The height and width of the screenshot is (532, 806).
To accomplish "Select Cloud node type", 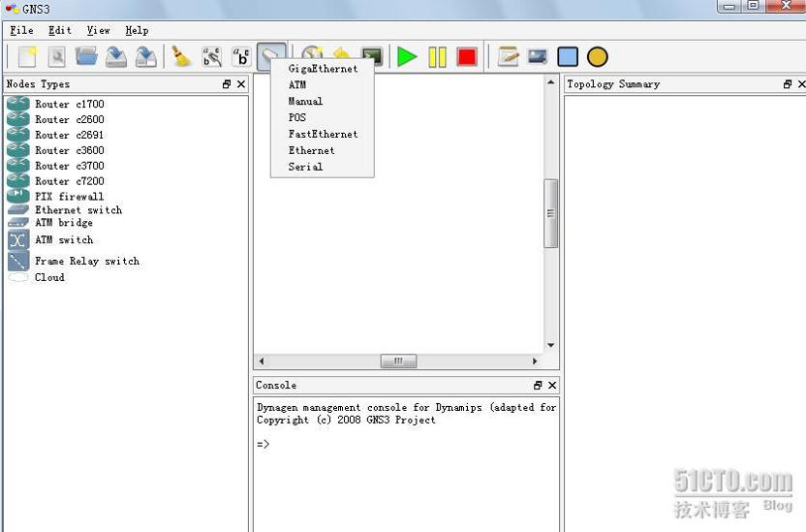I will (x=49, y=277).
